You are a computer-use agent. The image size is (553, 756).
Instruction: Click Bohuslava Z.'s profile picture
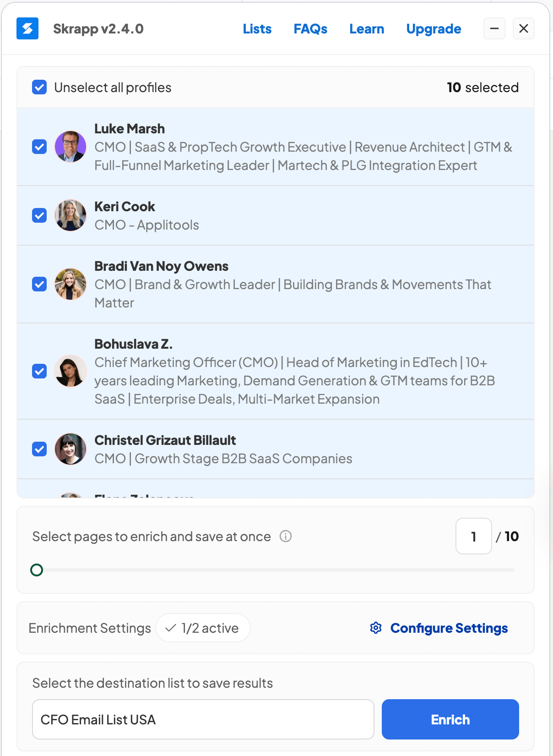click(x=70, y=371)
